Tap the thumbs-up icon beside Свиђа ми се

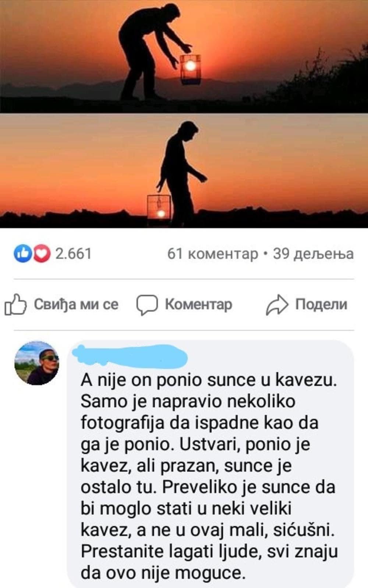pyautogui.click(x=15, y=305)
